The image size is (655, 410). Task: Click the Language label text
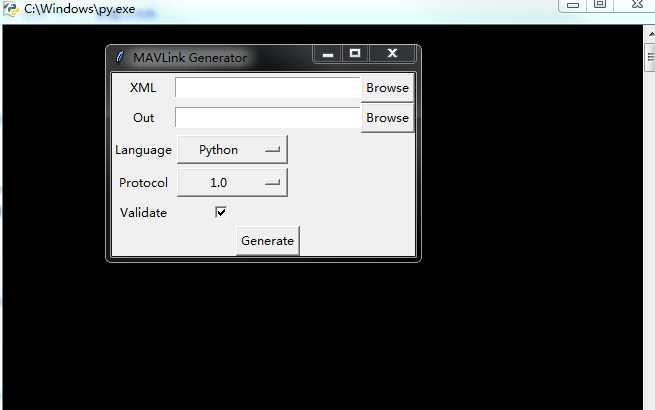[143, 150]
